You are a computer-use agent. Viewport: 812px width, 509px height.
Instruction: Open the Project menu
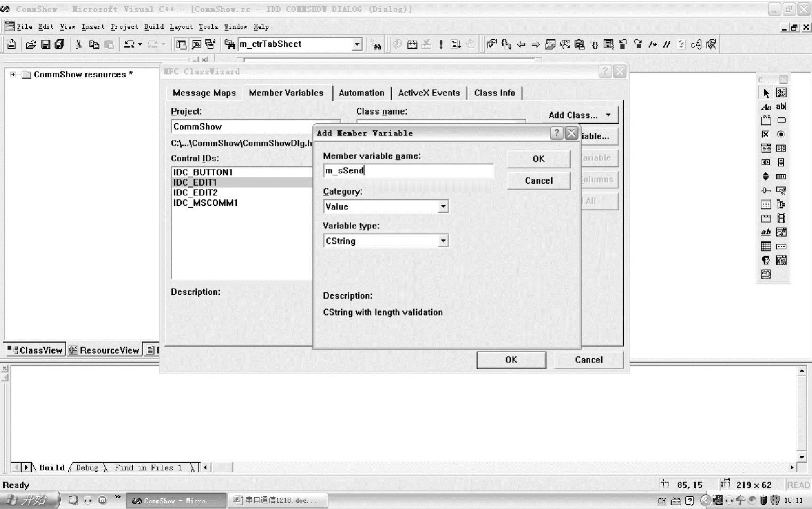[x=124, y=27]
